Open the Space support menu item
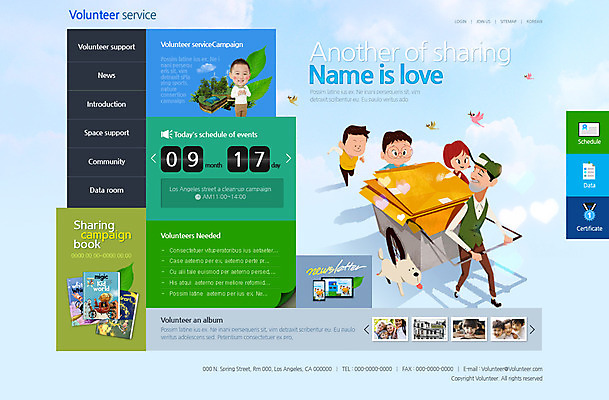The height and width of the screenshot is (400, 609). pos(106,133)
